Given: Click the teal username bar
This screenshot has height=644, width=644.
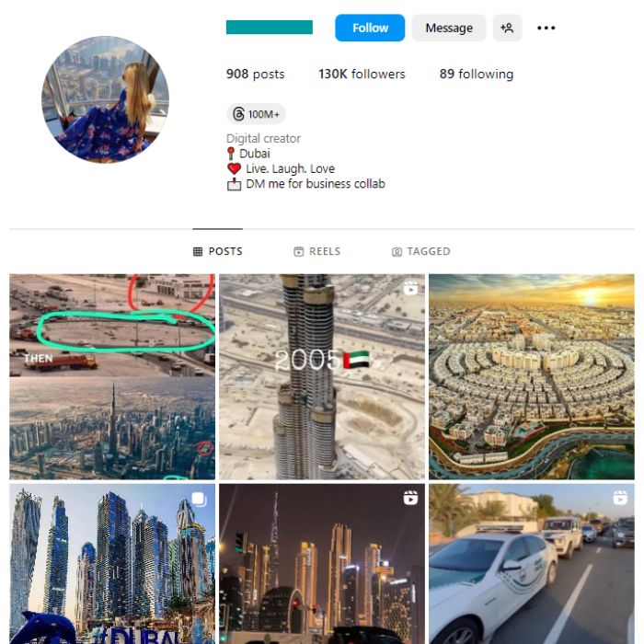Looking at the screenshot, I should tap(270, 27).
